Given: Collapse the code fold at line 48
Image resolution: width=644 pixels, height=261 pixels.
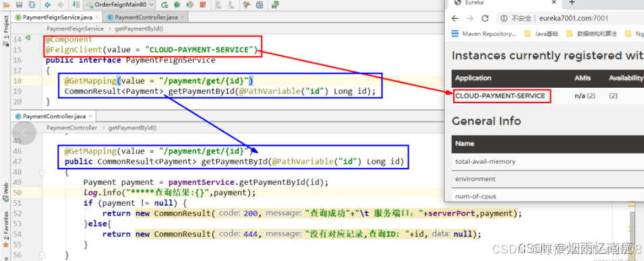Looking at the screenshot, I should pos(42,173).
